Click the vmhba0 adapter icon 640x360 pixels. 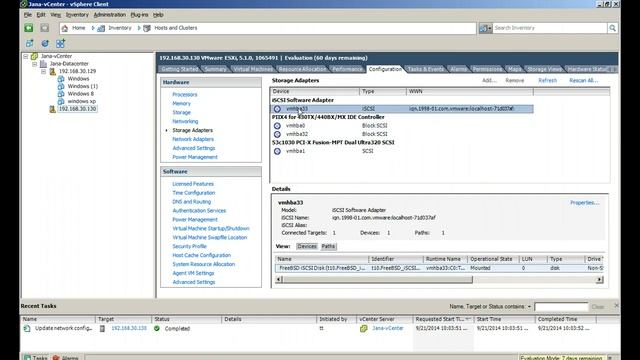pyautogui.click(x=277, y=126)
